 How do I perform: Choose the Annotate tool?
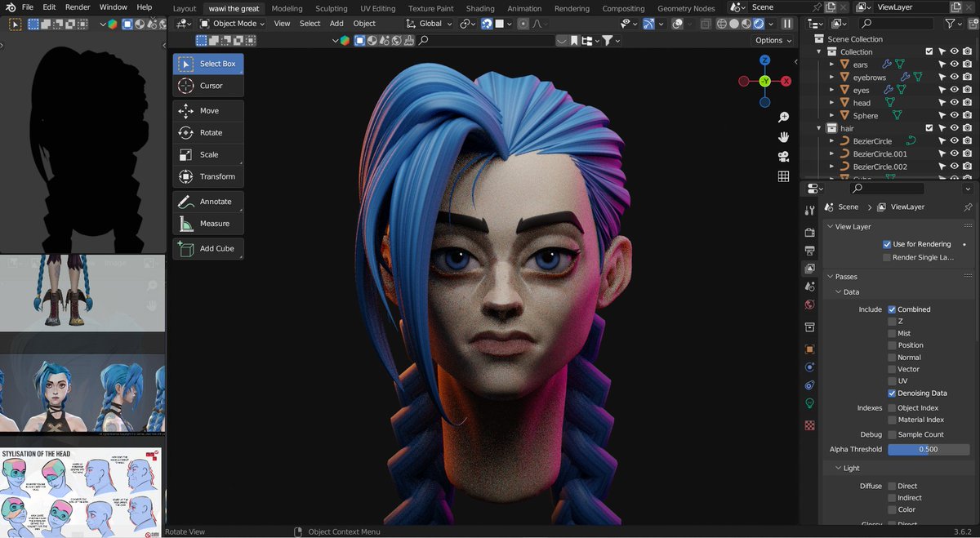tap(208, 202)
